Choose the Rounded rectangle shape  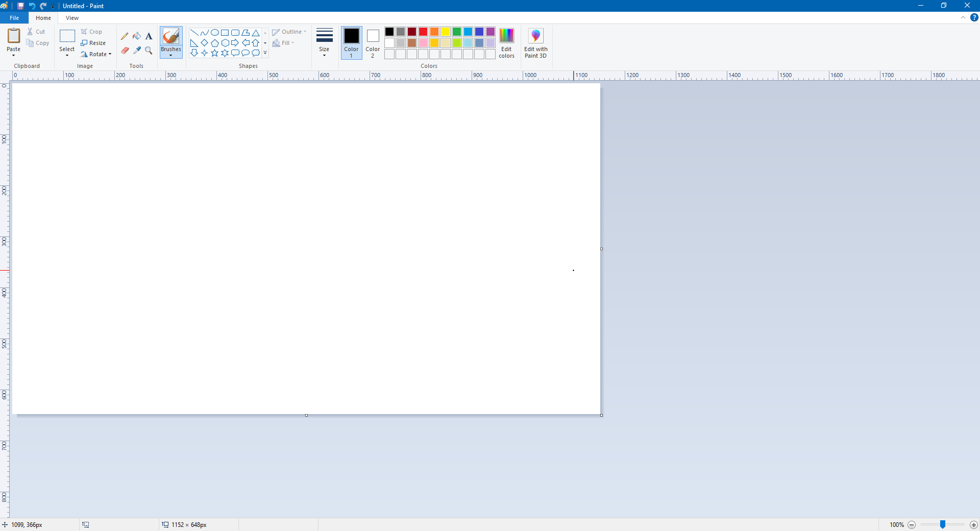click(235, 33)
